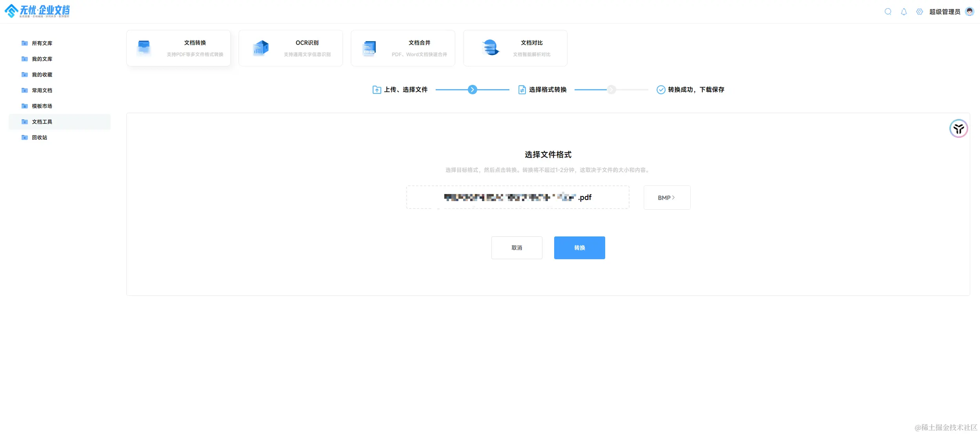The height and width of the screenshot is (434, 980).
Task: Select the 文档对比 compare tool icon
Action: click(x=491, y=48)
